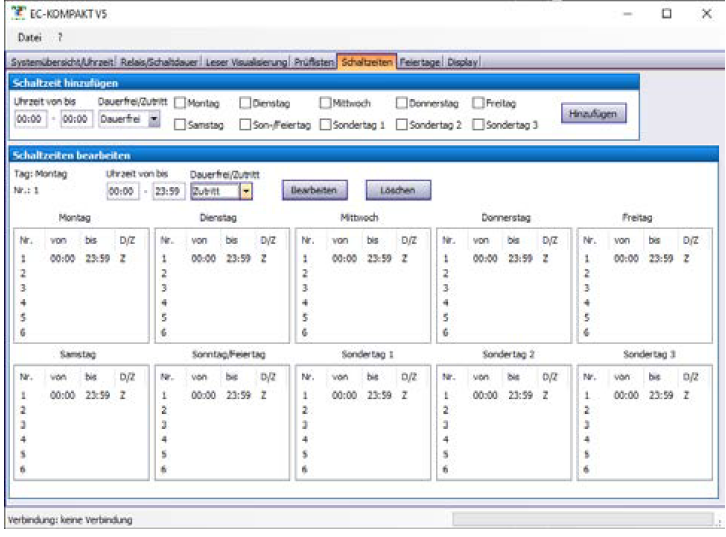Screen dimensions: 726x537
Task: Click the Bearbeiten button
Action: tap(315, 190)
